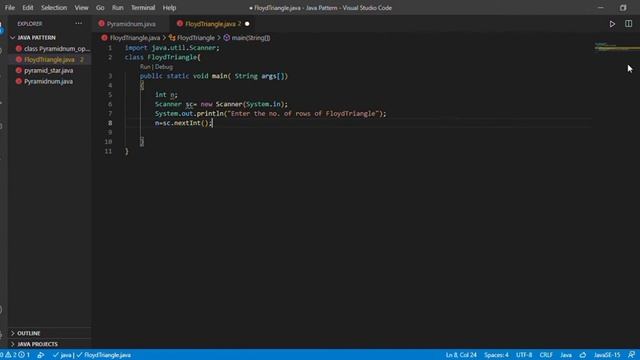Click java checkmark status entry
This screenshot has height=360, width=640.
(x=63, y=355)
